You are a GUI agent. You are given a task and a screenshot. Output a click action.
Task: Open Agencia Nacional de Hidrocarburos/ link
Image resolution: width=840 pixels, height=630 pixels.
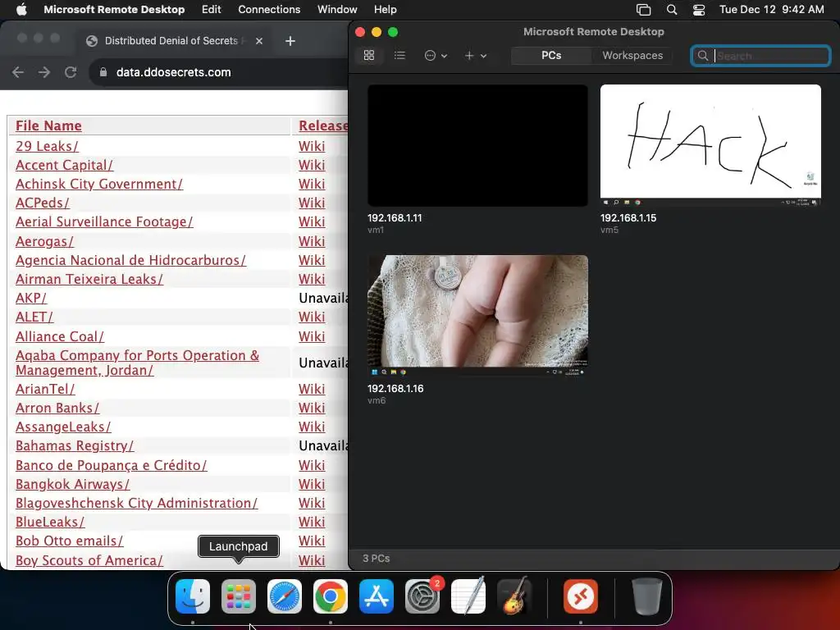(x=130, y=260)
